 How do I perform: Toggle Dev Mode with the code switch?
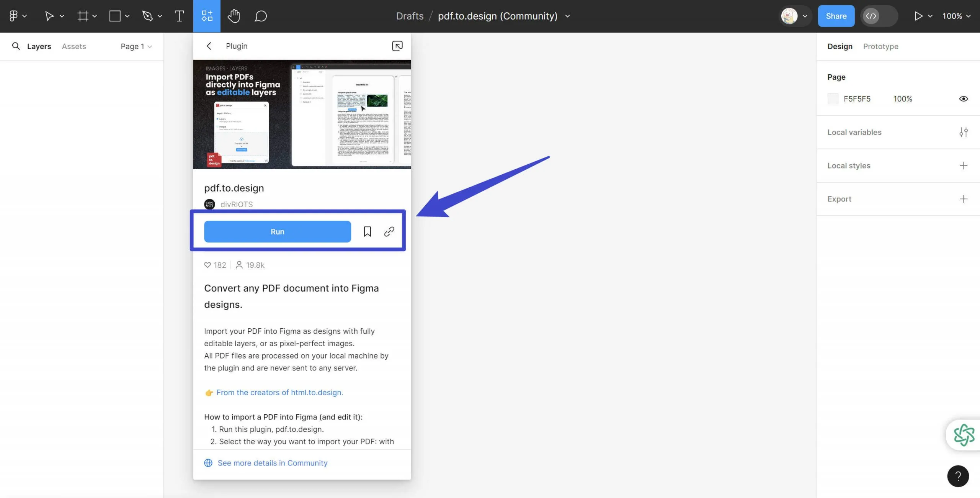pos(871,16)
